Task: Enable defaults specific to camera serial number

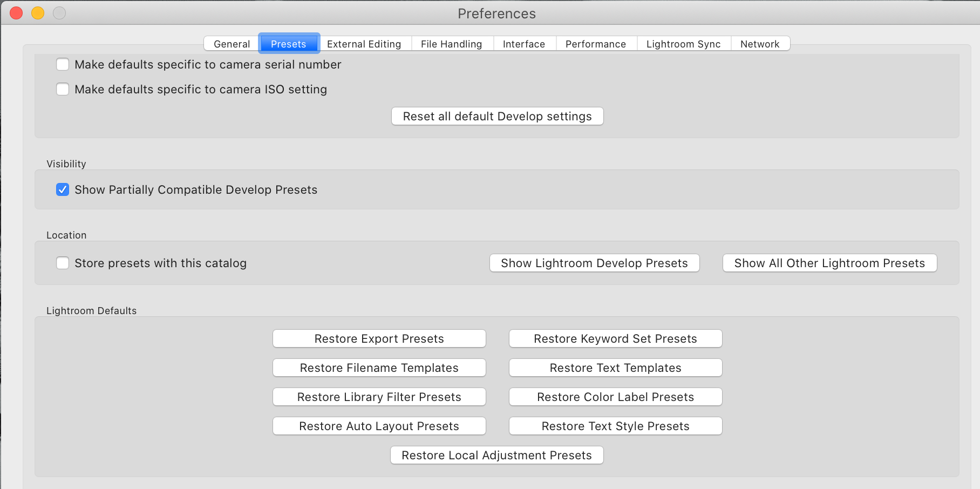Action: tap(63, 64)
